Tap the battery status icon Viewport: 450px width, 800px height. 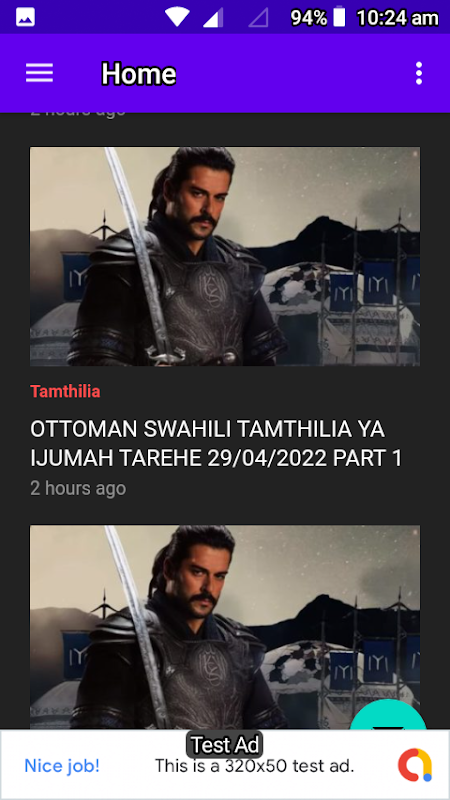tap(339, 18)
